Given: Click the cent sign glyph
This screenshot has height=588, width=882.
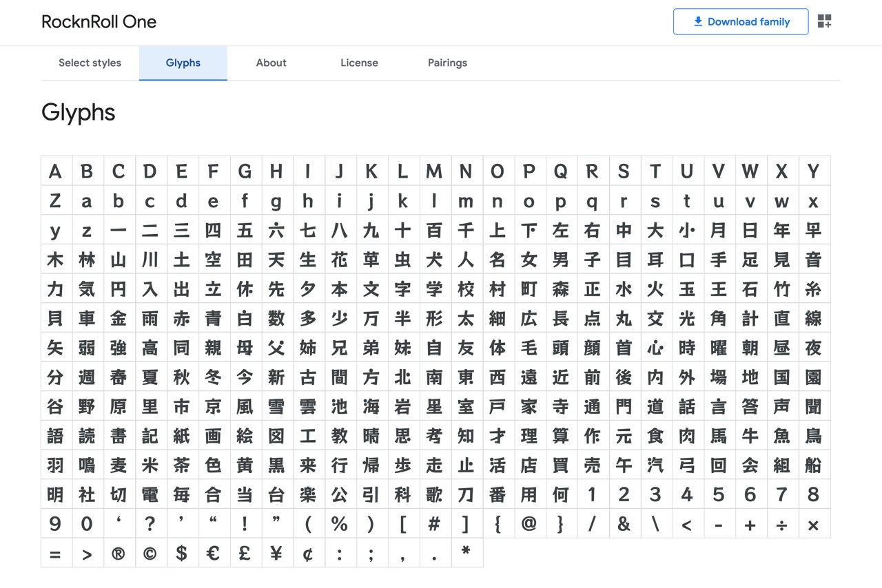Looking at the screenshot, I should tap(308, 553).
